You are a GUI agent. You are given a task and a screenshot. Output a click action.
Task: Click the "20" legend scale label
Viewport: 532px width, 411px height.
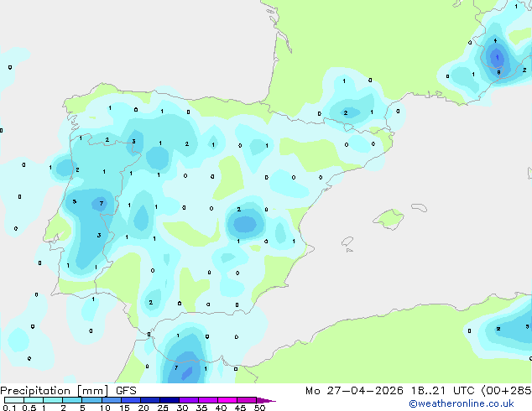(x=143, y=408)
